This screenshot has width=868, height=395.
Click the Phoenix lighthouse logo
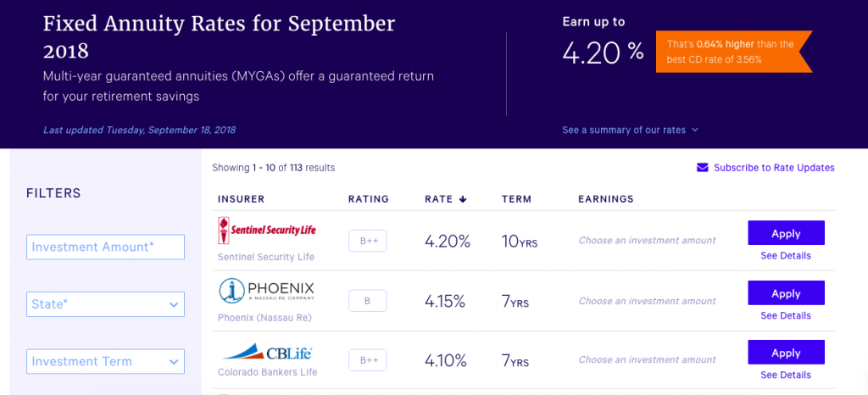coord(267,291)
